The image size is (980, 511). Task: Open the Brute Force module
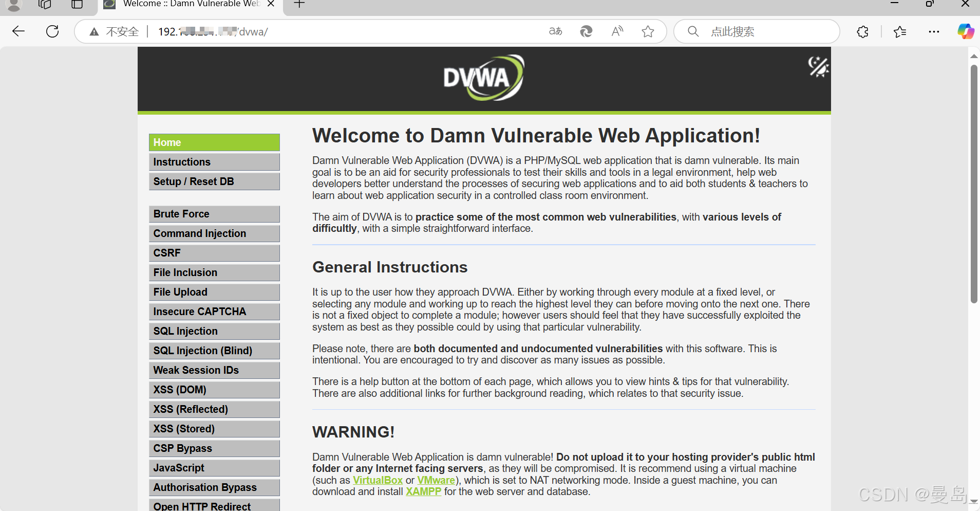point(214,214)
